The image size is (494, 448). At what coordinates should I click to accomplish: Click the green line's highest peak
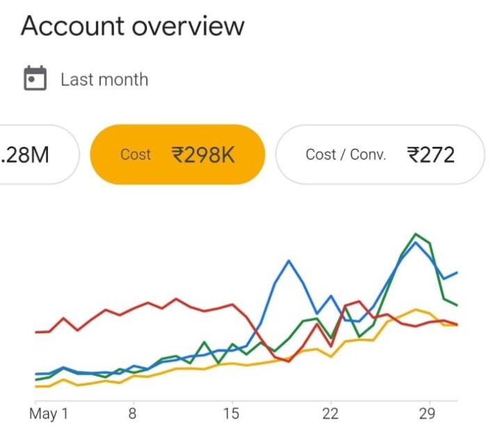tap(415, 234)
